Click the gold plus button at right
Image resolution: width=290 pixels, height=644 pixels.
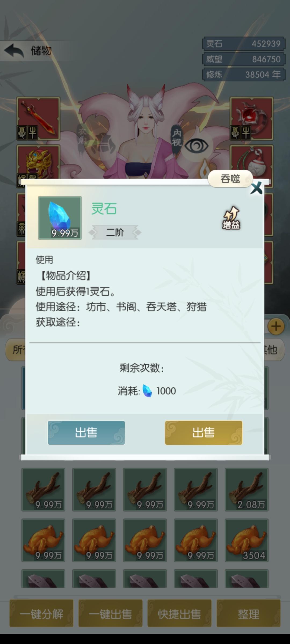[276, 327]
